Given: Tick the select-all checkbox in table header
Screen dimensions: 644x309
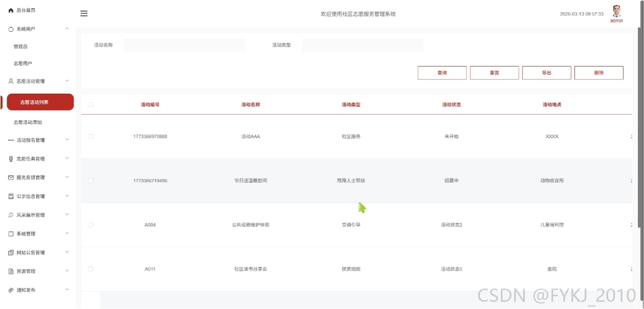Looking at the screenshot, I should pyautogui.click(x=91, y=105).
